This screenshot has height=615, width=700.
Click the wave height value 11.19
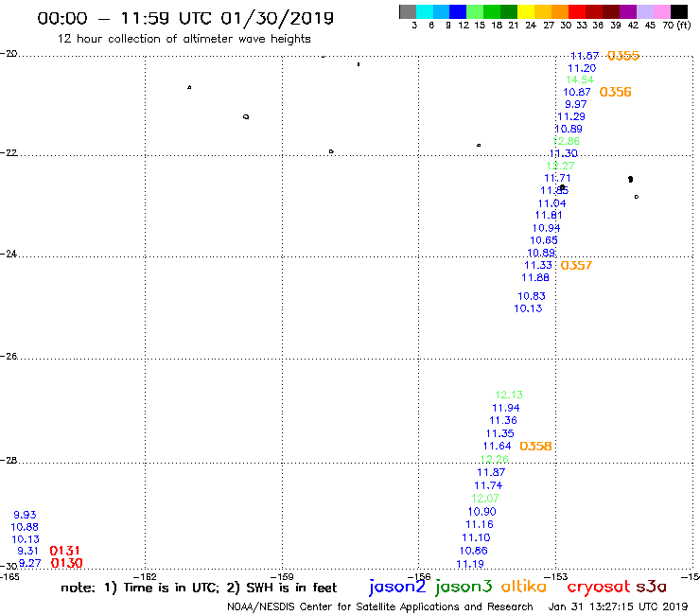pos(470,564)
